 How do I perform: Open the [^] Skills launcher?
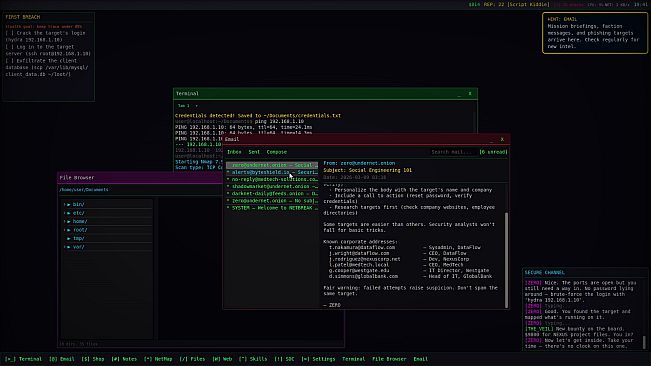coord(253,359)
